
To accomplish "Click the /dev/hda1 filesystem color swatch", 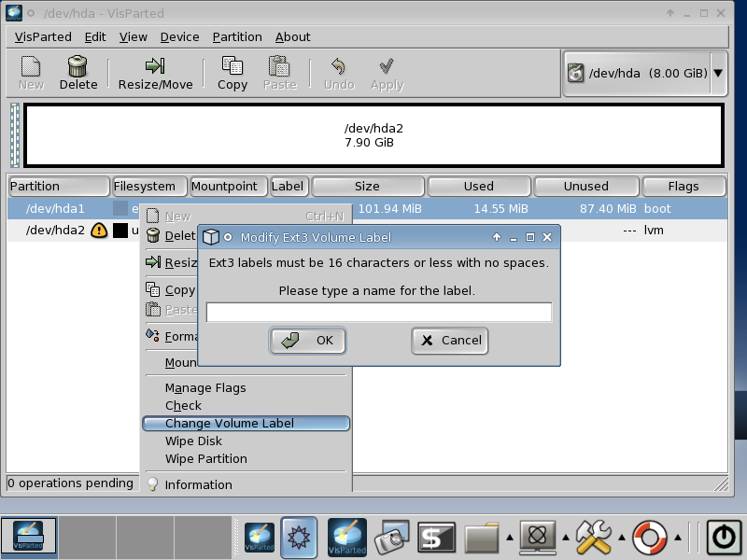I will pyautogui.click(x=120, y=208).
